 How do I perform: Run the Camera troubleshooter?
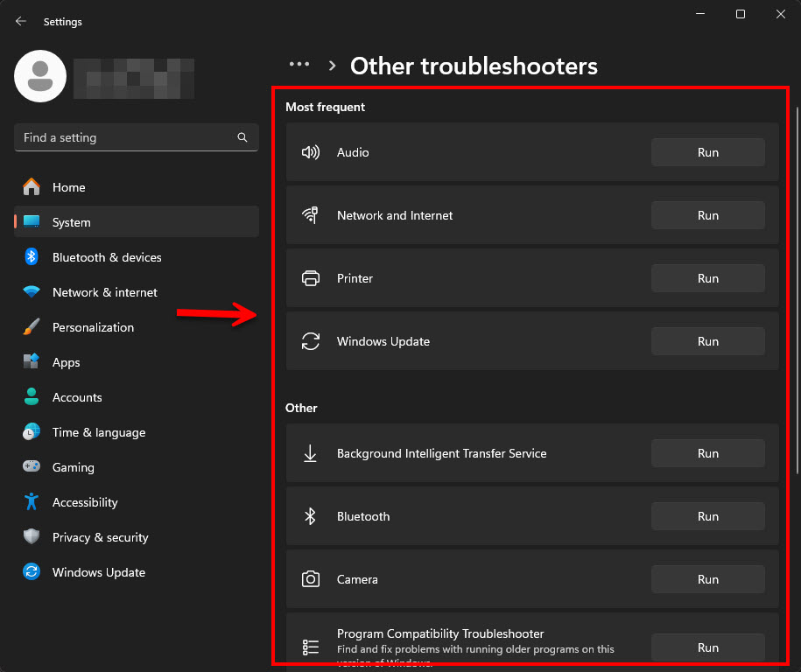point(708,579)
